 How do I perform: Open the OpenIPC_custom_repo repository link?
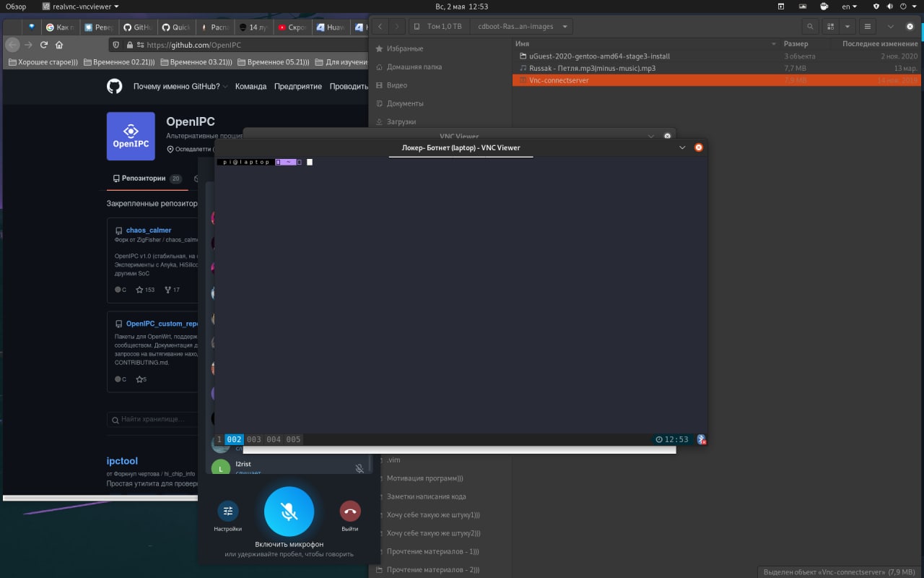(162, 324)
